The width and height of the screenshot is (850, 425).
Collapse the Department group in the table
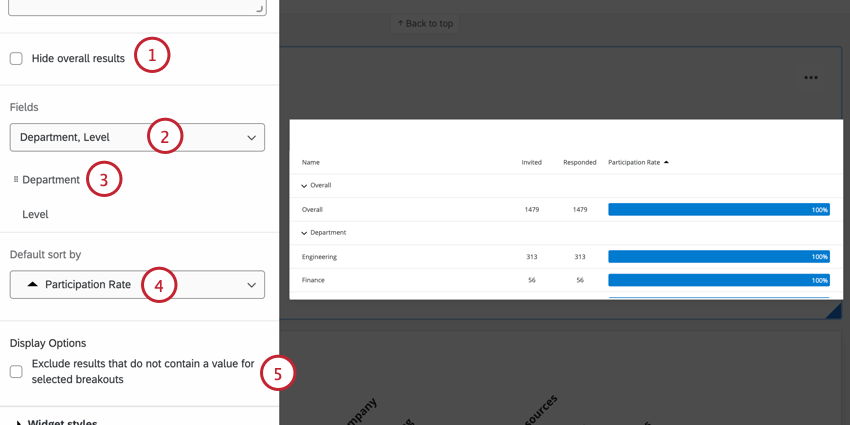click(304, 233)
